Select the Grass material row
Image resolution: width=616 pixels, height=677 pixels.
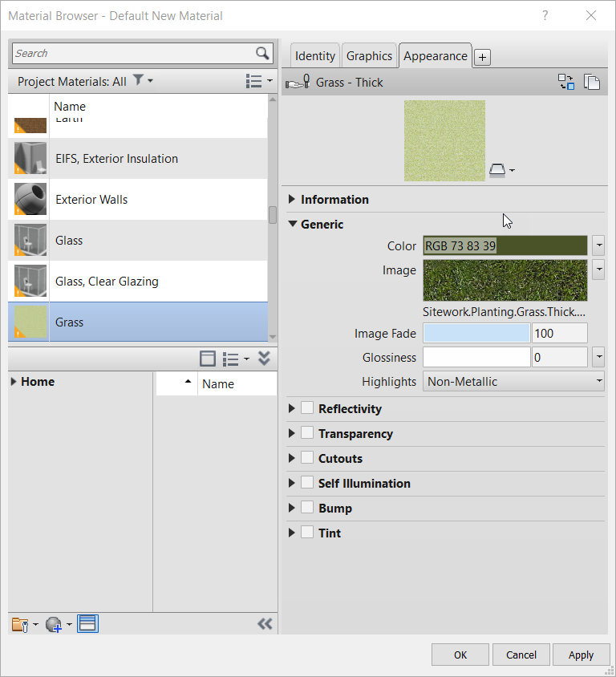pyautogui.click(x=138, y=322)
